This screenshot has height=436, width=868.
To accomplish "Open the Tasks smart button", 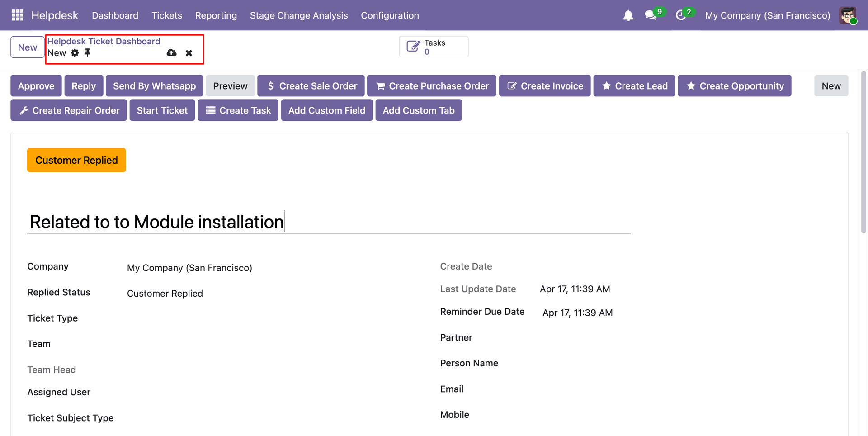I will (x=434, y=47).
